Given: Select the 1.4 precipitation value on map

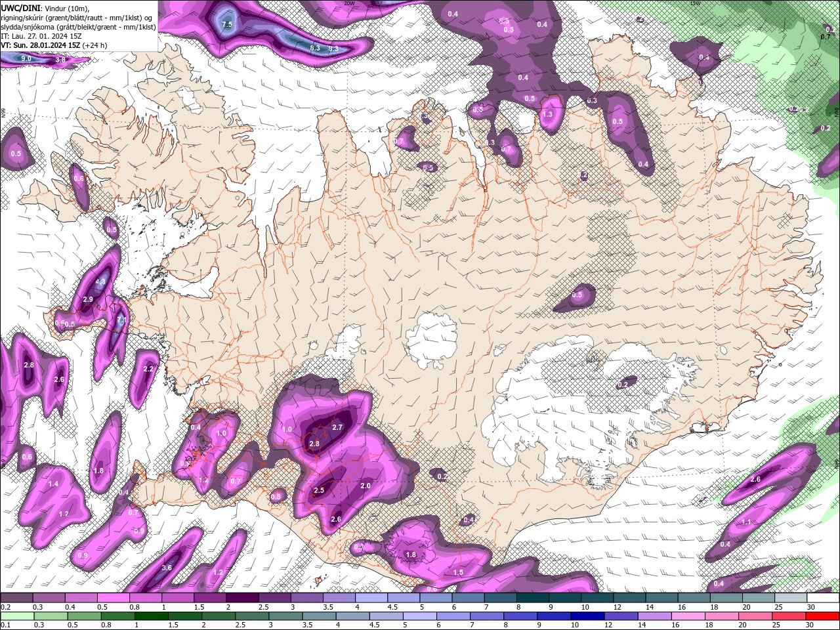Looking at the screenshot, I should point(53,484).
